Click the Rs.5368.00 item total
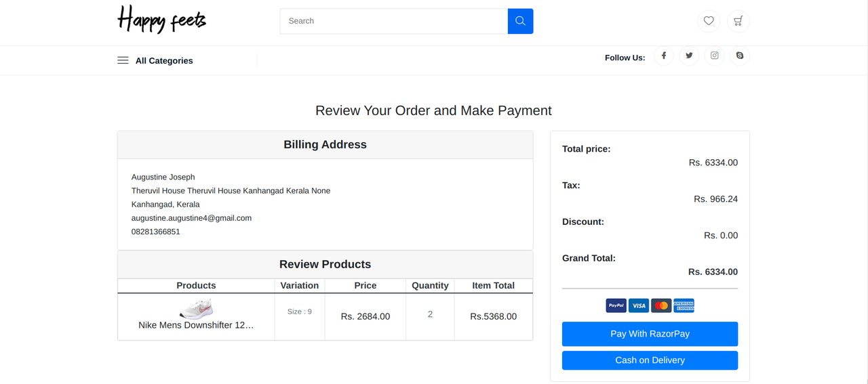Screen dimensions: 868x384 point(494,316)
